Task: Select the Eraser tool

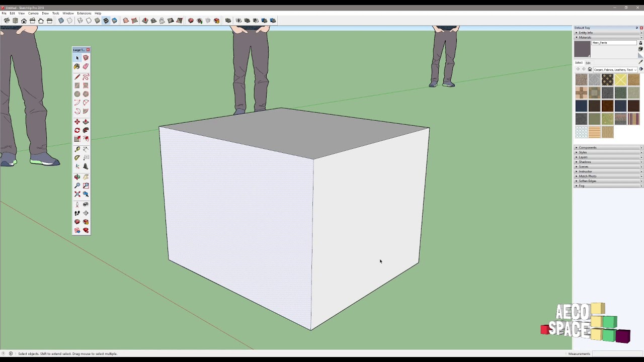Action: coord(86,66)
